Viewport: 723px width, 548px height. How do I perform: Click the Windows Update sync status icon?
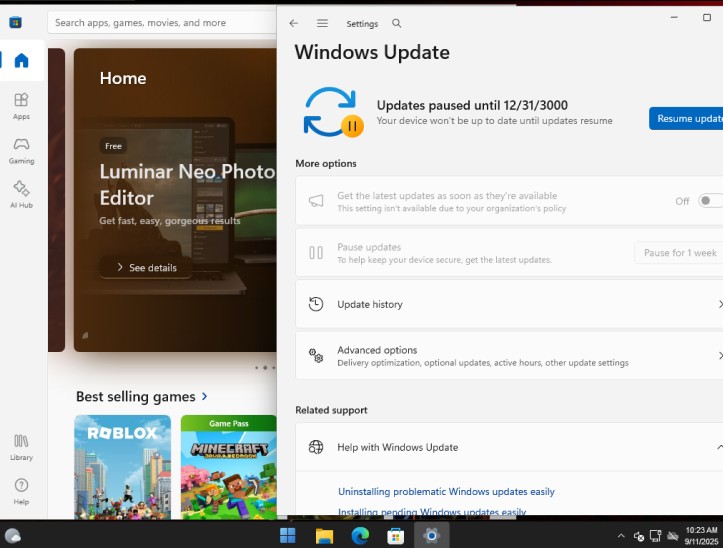click(333, 112)
